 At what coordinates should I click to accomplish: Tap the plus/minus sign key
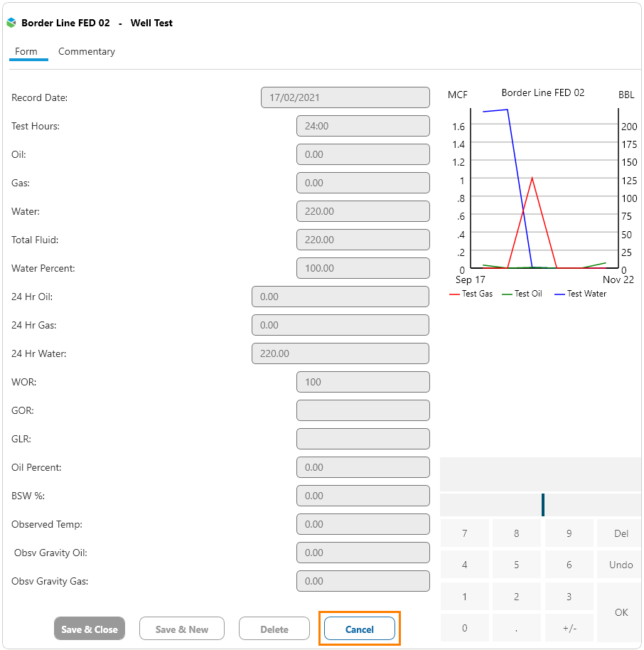(x=569, y=628)
